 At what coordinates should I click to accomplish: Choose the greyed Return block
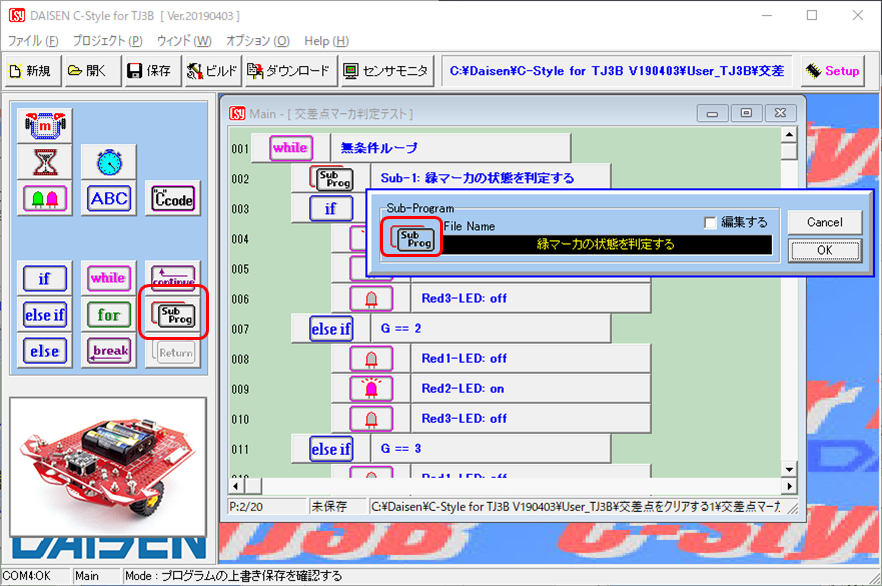click(x=173, y=352)
